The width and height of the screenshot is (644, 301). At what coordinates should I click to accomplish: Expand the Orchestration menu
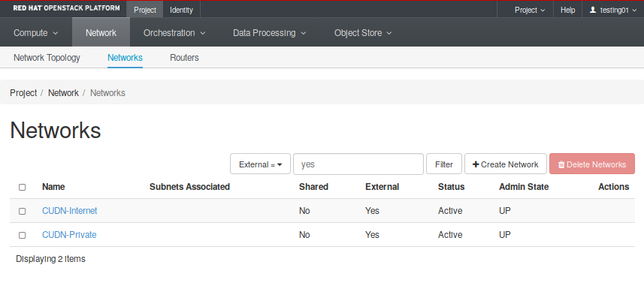pos(174,33)
